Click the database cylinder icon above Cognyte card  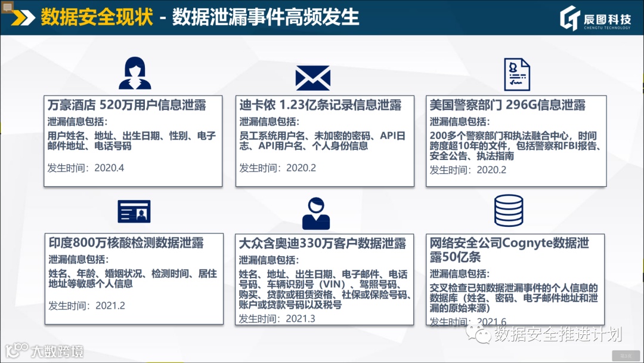(509, 211)
